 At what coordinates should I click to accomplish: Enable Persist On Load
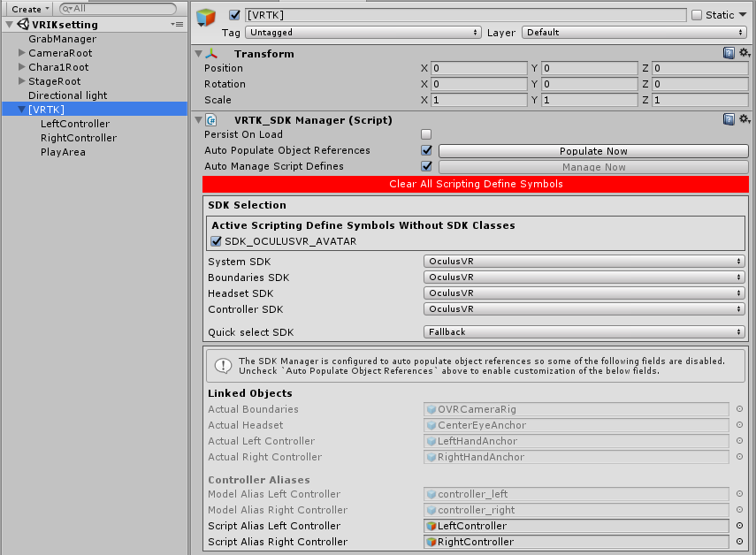(425, 133)
